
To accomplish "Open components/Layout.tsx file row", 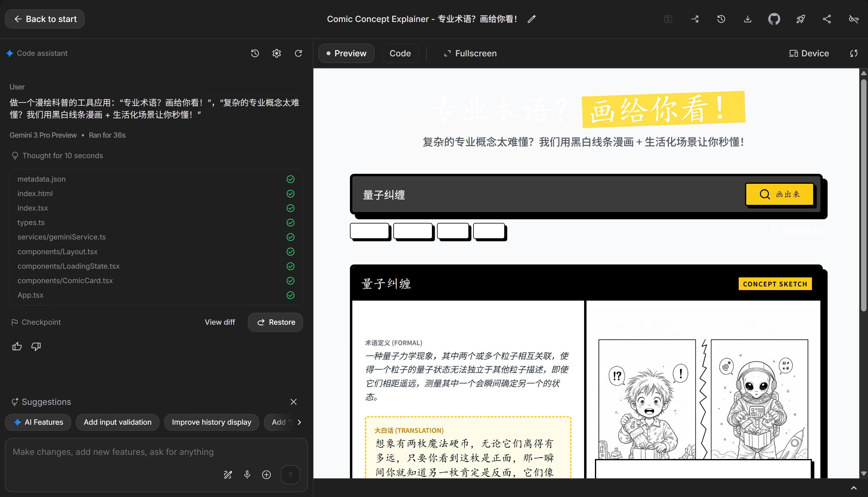I will (156, 252).
